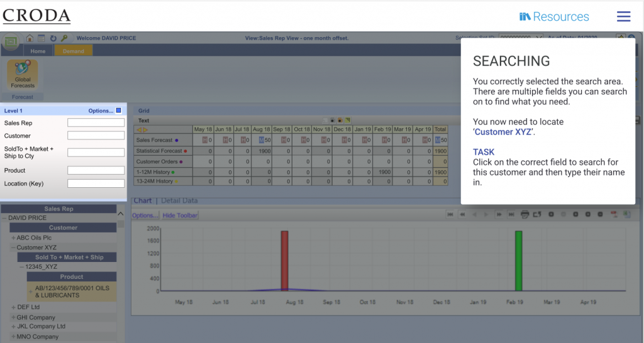Viewport: 644px width, 343px height.
Task: Expand MNO Company
Action: click(x=14, y=337)
